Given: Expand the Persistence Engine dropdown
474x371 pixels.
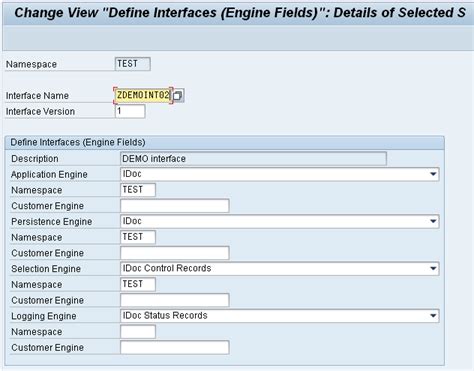Looking at the screenshot, I should pyautogui.click(x=433, y=221).
